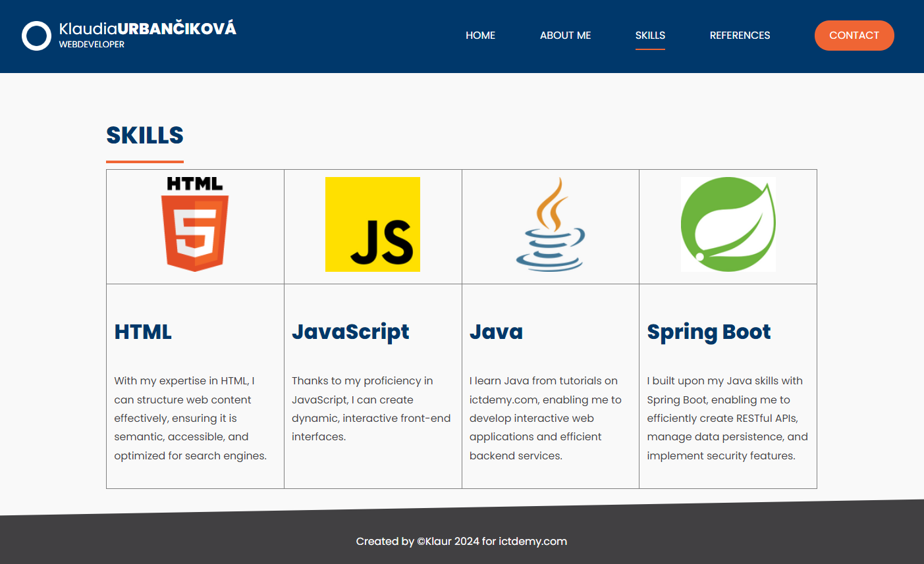The width and height of the screenshot is (924, 564).
Task: Click the HTML5 shield logo
Action: [195, 224]
